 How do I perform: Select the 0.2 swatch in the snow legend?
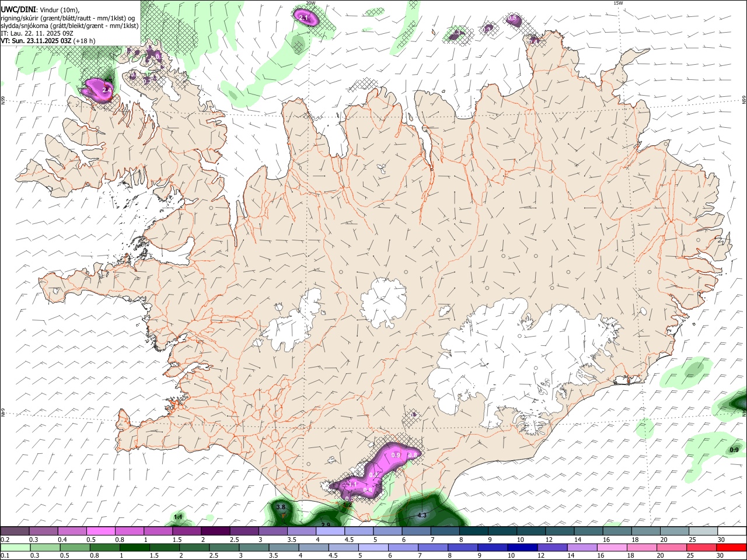click(x=15, y=531)
